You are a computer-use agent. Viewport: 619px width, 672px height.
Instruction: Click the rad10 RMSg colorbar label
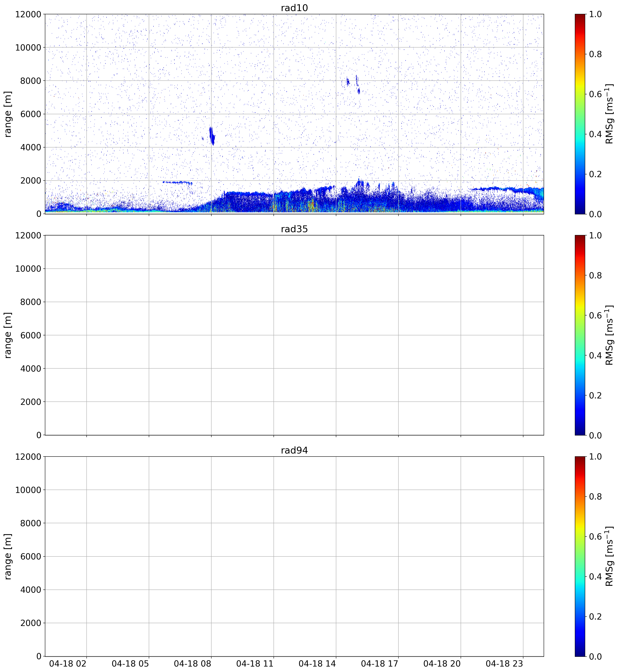tap(609, 114)
